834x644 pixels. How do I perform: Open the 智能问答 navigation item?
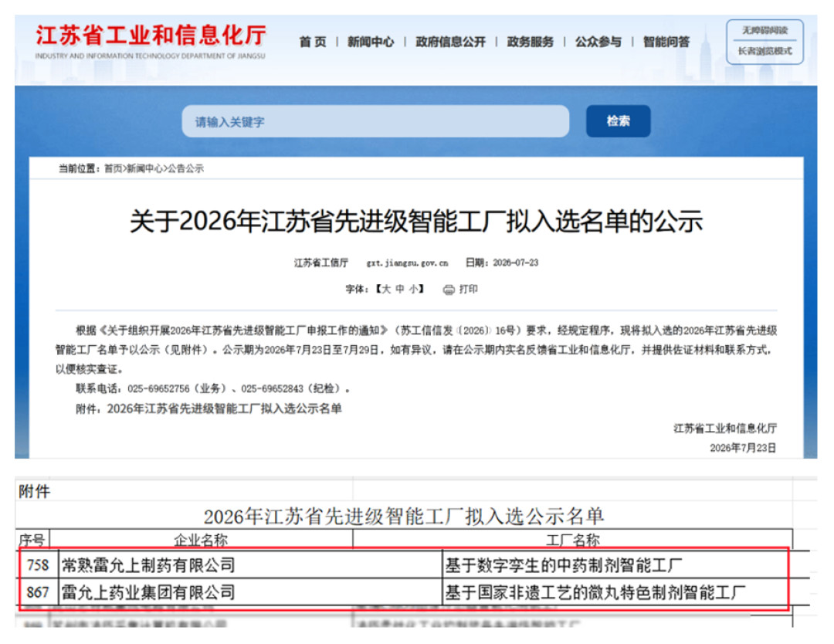point(666,42)
